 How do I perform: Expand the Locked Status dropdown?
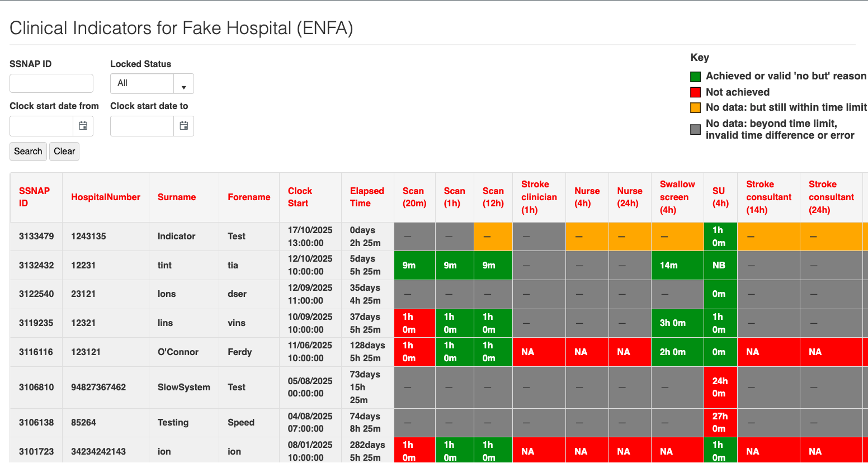click(x=183, y=84)
